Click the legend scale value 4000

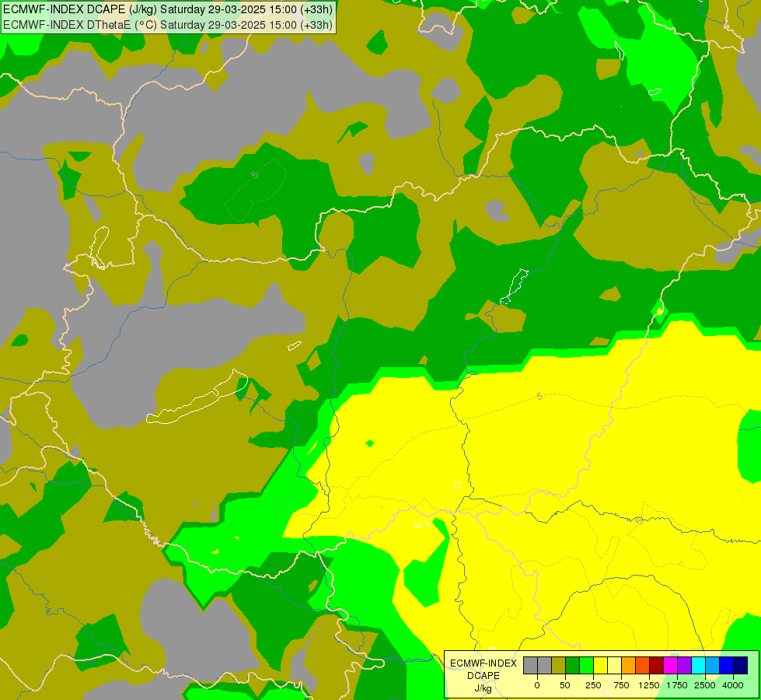click(733, 685)
